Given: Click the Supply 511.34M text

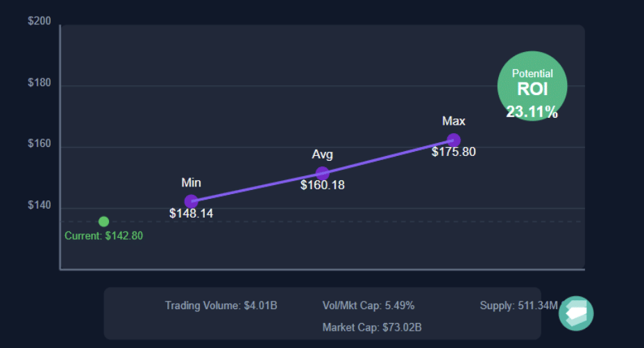Looking at the screenshot, I should point(518,305).
